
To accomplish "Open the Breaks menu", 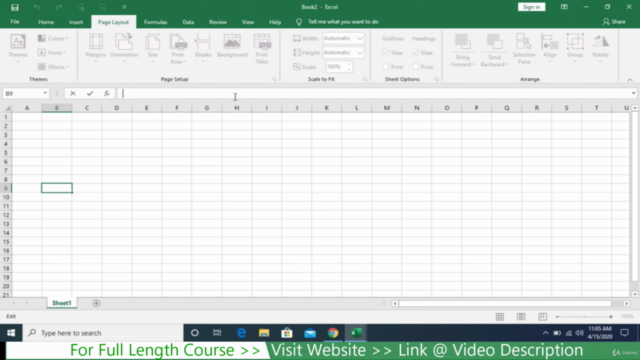I will tap(203, 49).
